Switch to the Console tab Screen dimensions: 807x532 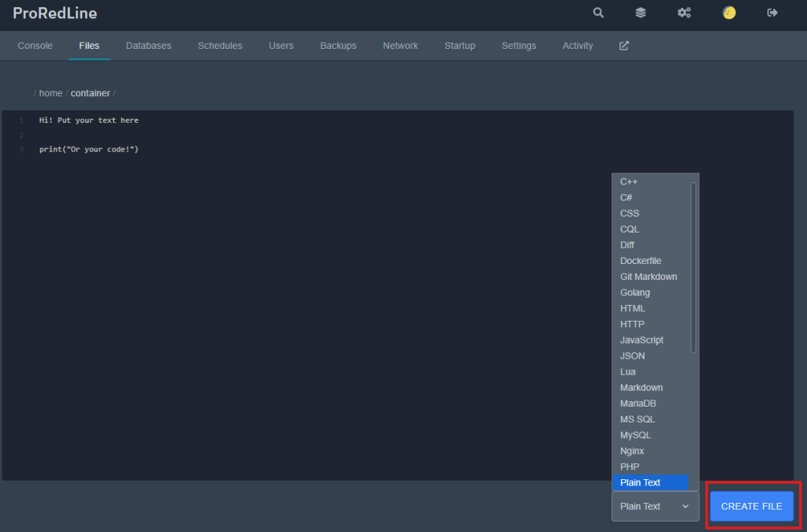coord(35,46)
